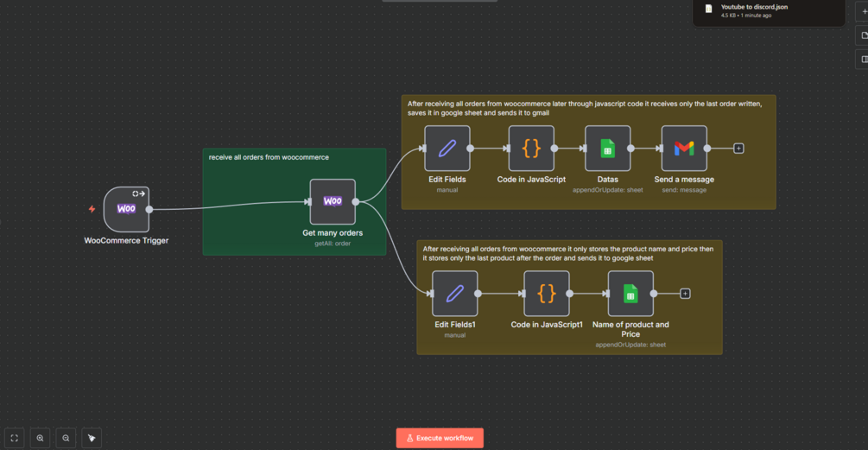
Task: Click the 'Code in JavaScript' label in top note
Action: [531, 180]
